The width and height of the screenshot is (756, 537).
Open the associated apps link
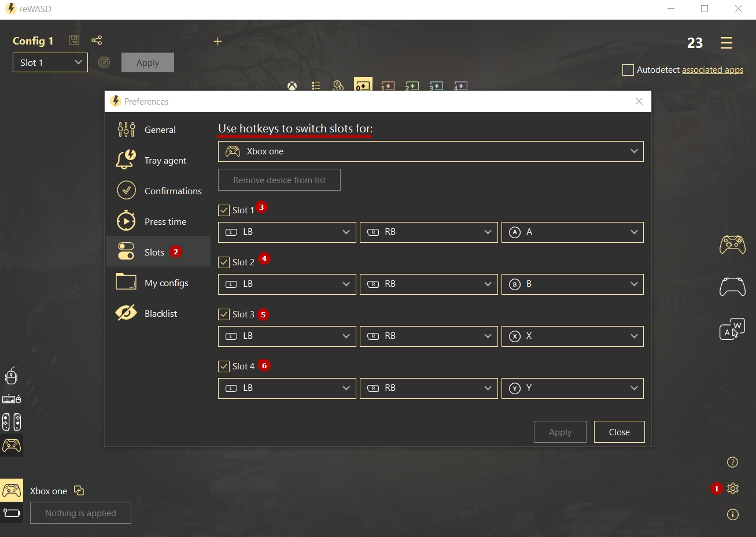coord(712,70)
